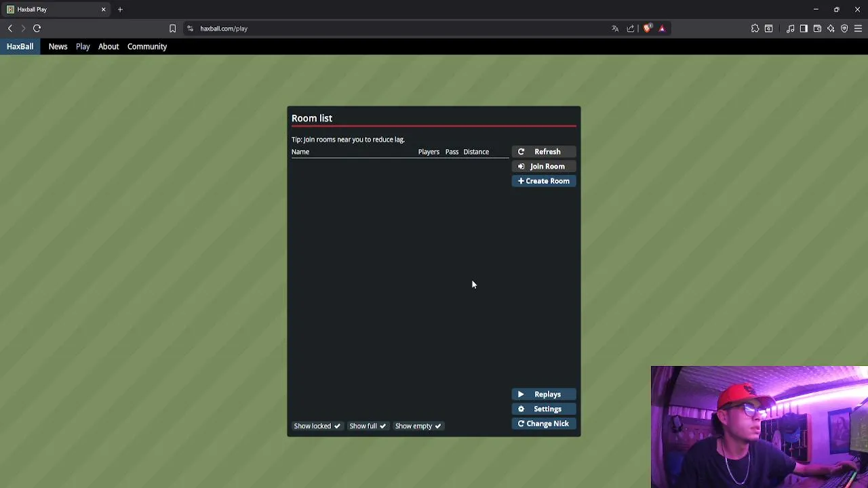The width and height of the screenshot is (868, 488).
Task: Open the browser hamburger menu
Action: pos(858,28)
